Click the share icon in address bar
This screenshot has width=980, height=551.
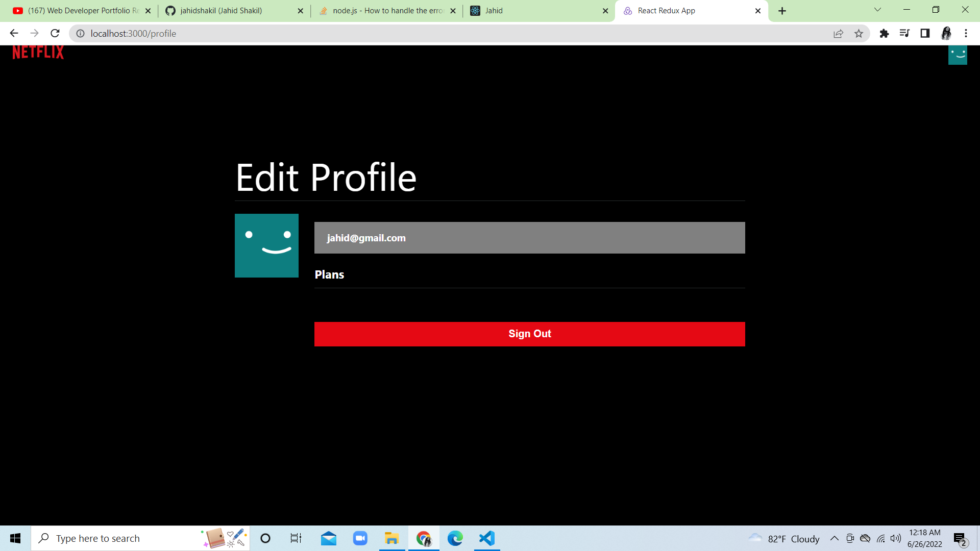coord(839,33)
